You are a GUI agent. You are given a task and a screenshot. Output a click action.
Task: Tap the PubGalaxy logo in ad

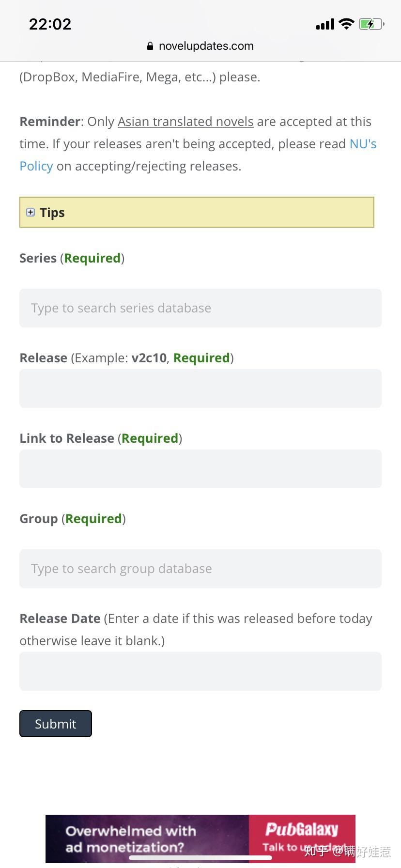(301, 829)
